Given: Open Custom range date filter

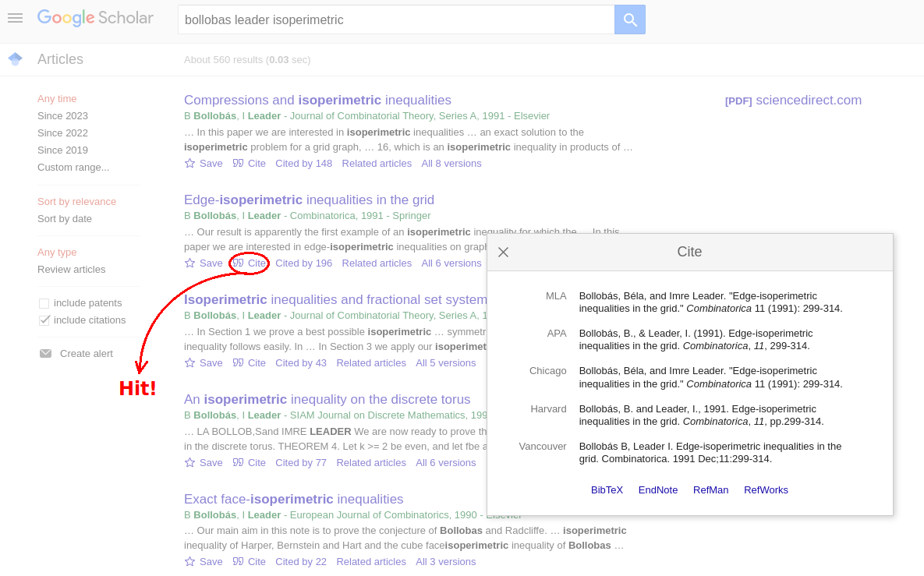Looking at the screenshot, I should tap(73, 168).
